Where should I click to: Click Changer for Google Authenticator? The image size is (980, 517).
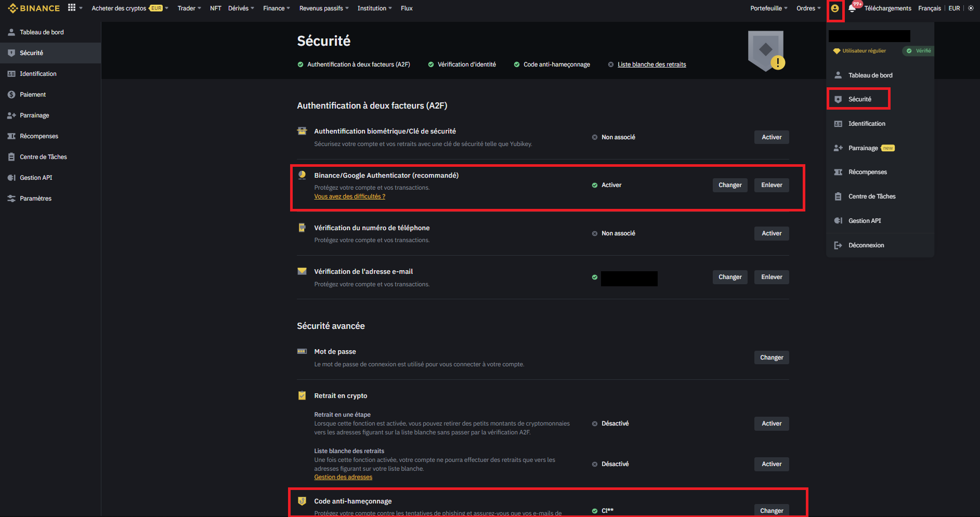point(730,185)
